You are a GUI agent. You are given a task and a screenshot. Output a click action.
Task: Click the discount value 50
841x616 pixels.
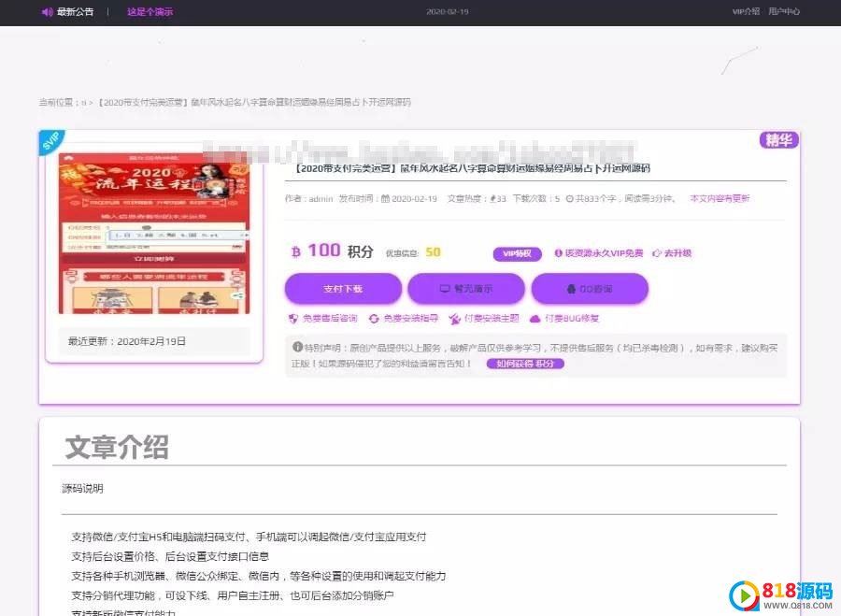pyautogui.click(x=433, y=252)
